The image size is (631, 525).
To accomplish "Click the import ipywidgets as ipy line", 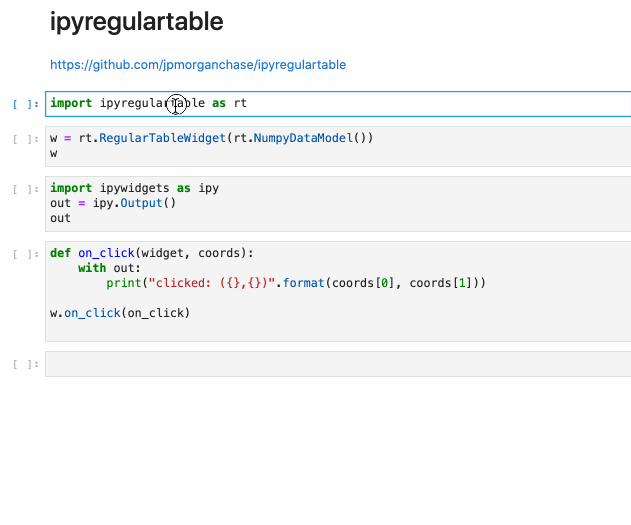I will [134, 188].
